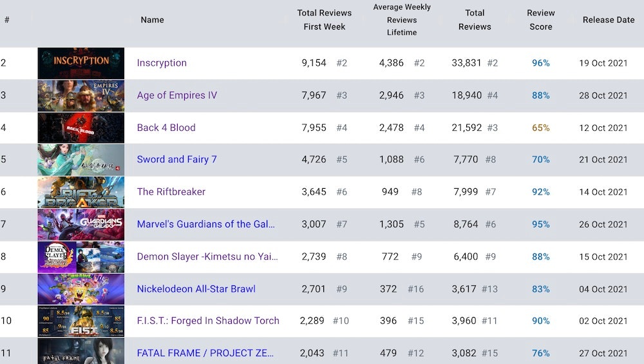Open the Back 4 Blood link
The height and width of the screenshot is (364, 644).
pos(166,128)
